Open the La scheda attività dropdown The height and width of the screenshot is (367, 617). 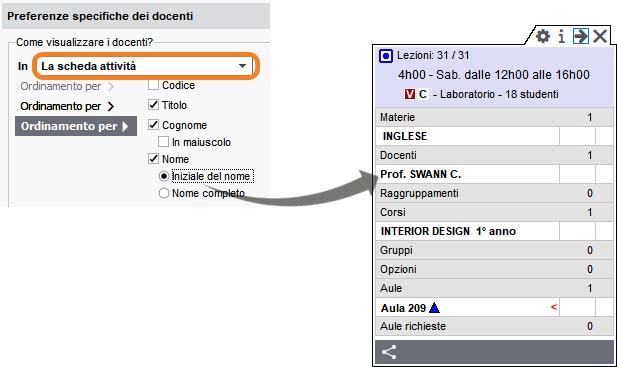[x=145, y=66]
